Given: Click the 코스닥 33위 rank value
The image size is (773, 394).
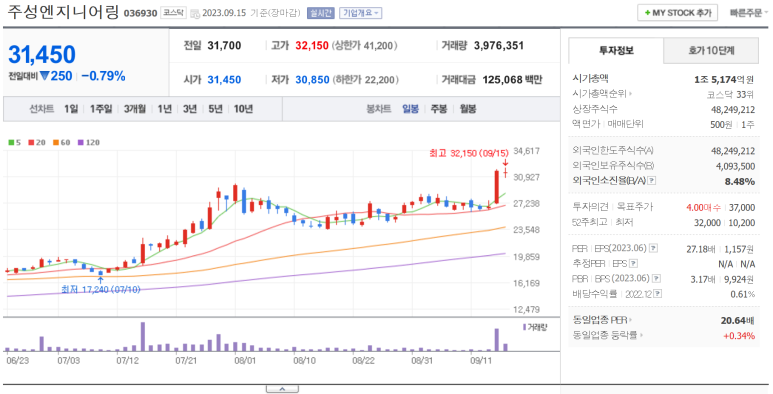Looking at the screenshot, I should pos(731,95).
